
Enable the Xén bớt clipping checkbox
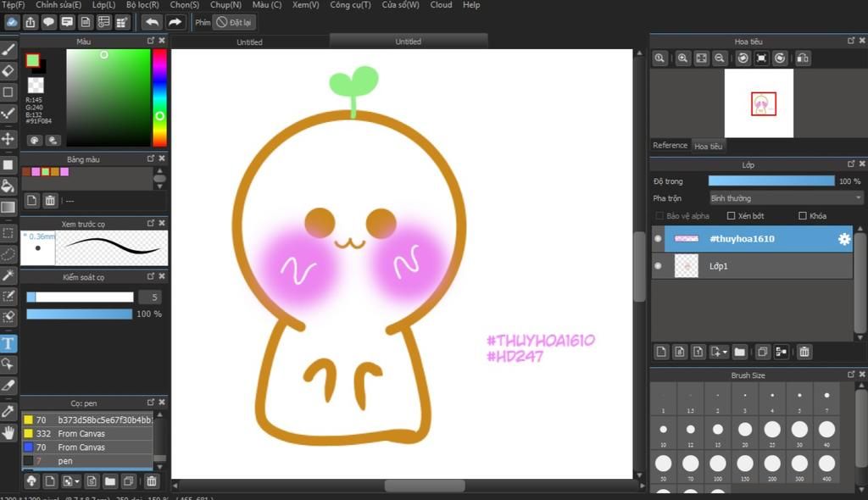[731, 216]
